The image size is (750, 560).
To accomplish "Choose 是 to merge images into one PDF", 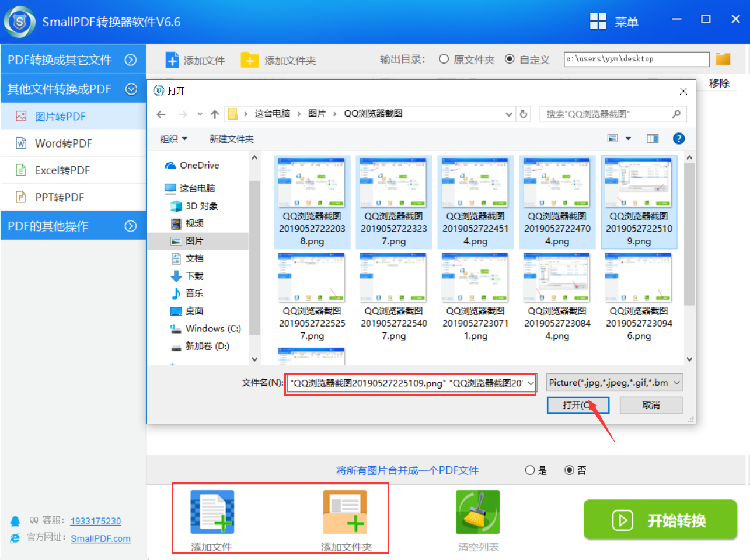I will point(530,470).
